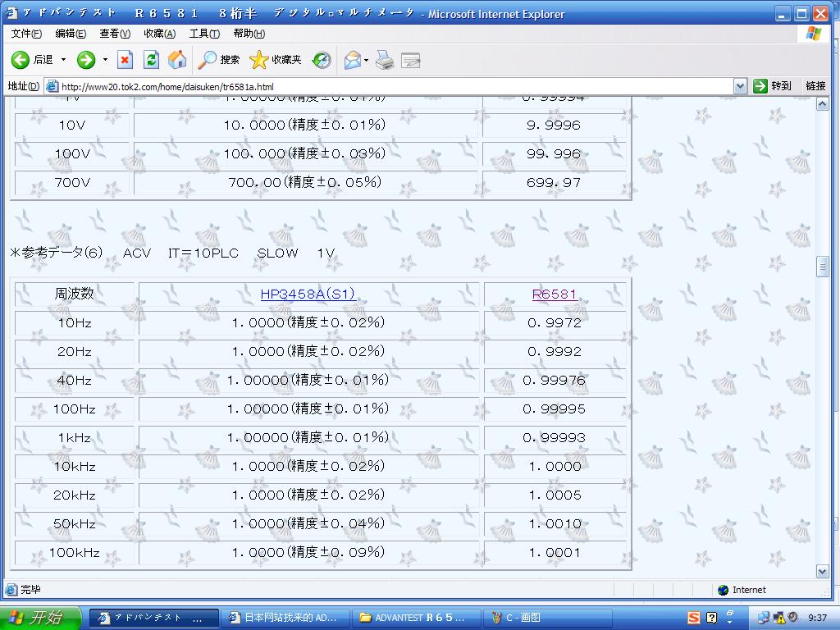The width and height of the screenshot is (840, 630).
Task: Open the forward history dropdown arrow
Action: click(105, 59)
